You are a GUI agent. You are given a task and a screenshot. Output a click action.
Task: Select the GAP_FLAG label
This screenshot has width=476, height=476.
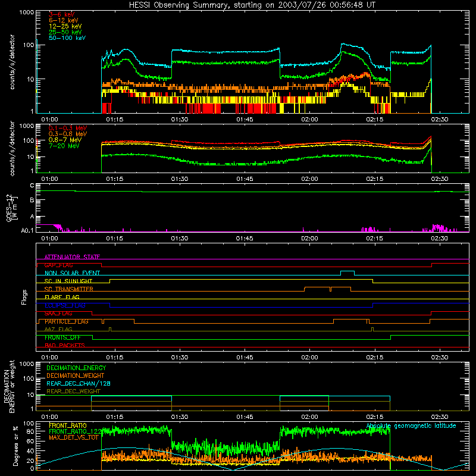[x=58, y=265]
